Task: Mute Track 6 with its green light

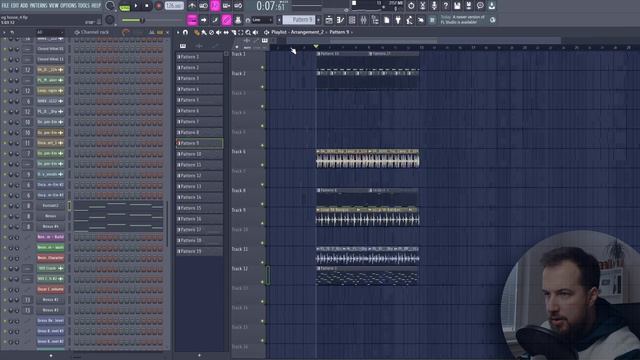Action: (262, 165)
